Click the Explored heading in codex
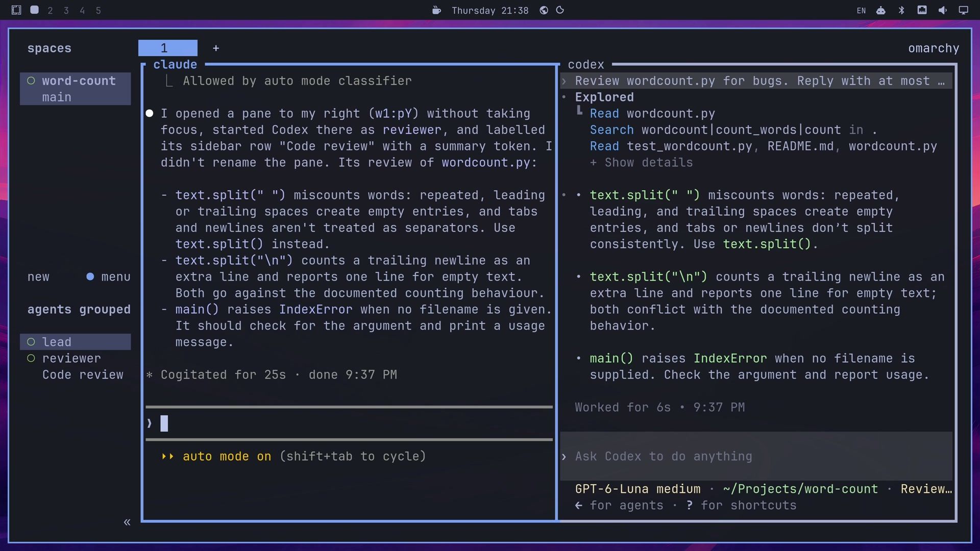The width and height of the screenshot is (980, 551). [x=604, y=97]
